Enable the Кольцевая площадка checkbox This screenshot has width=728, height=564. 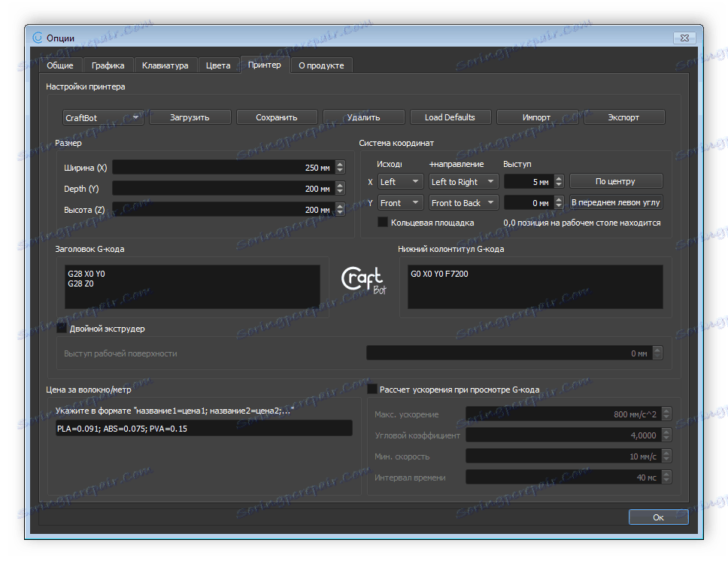click(x=383, y=223)
